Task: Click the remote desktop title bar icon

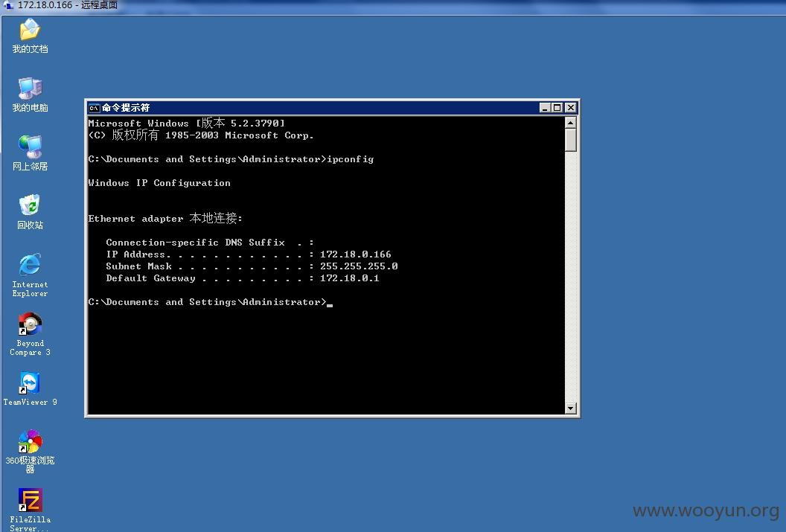Action: pos(8,5)
